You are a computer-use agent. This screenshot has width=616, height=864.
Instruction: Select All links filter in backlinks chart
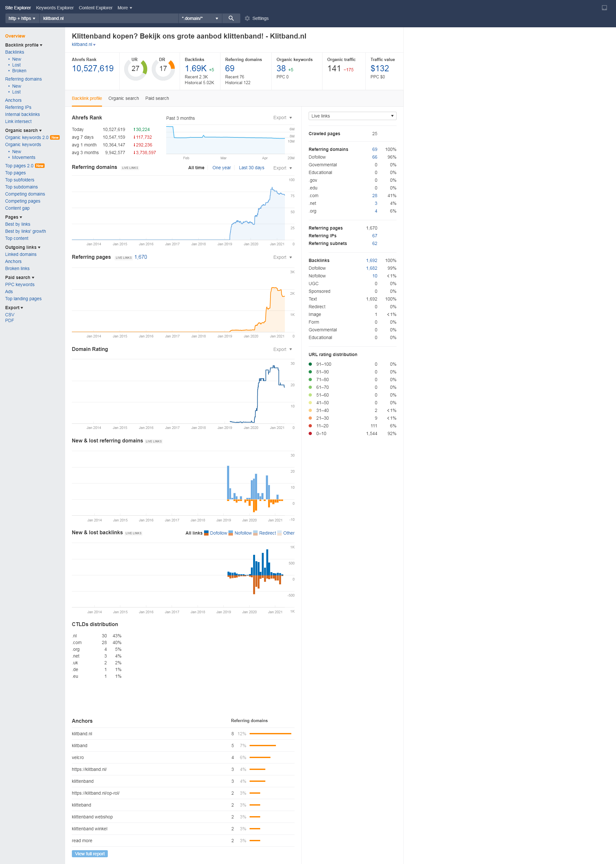[194, 533]
